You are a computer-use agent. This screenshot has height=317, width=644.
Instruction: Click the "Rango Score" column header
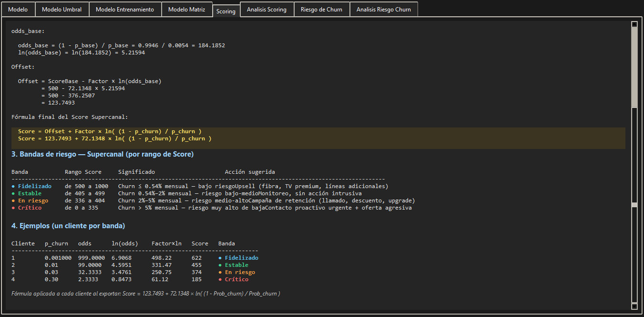83,172
